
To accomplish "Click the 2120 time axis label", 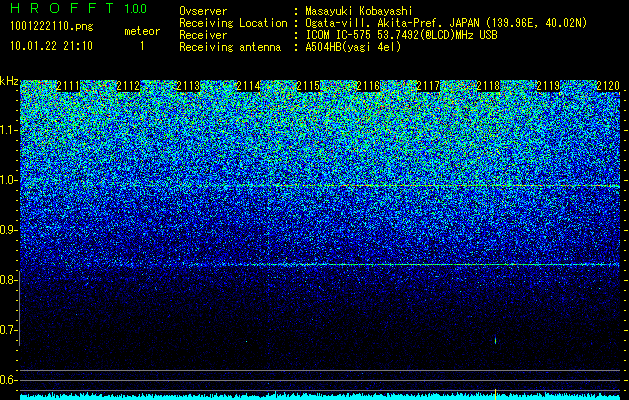I will (x=608, y=86).
